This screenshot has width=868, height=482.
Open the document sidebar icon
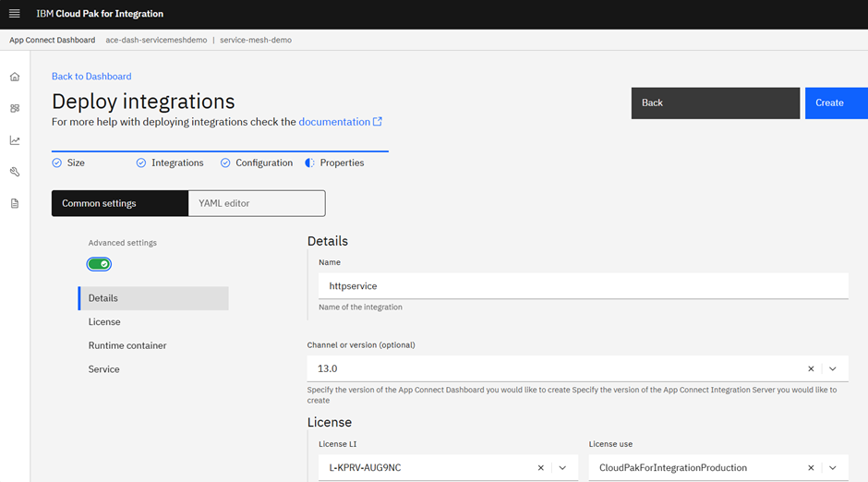point(15,204)
